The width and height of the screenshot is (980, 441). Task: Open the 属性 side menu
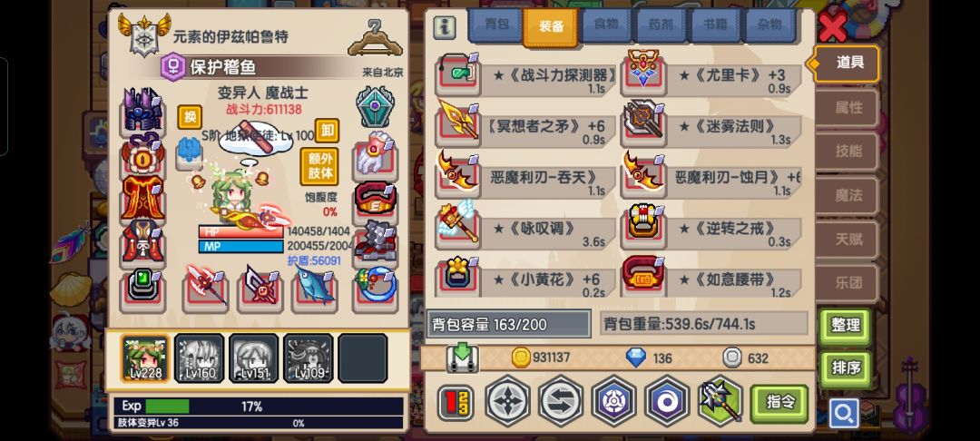tap(848, 107)
